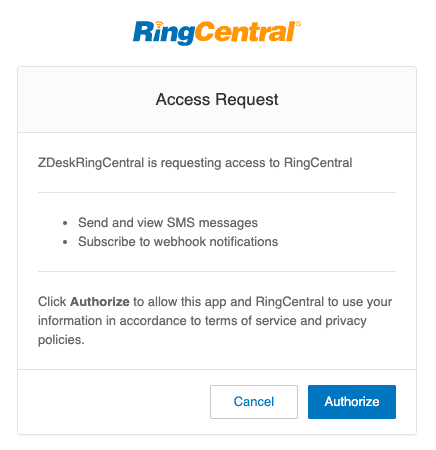Screen dimensions: 436x450
Task: Click the Subscribe to webhook notifications permission
Action: (x=178, y=242)
